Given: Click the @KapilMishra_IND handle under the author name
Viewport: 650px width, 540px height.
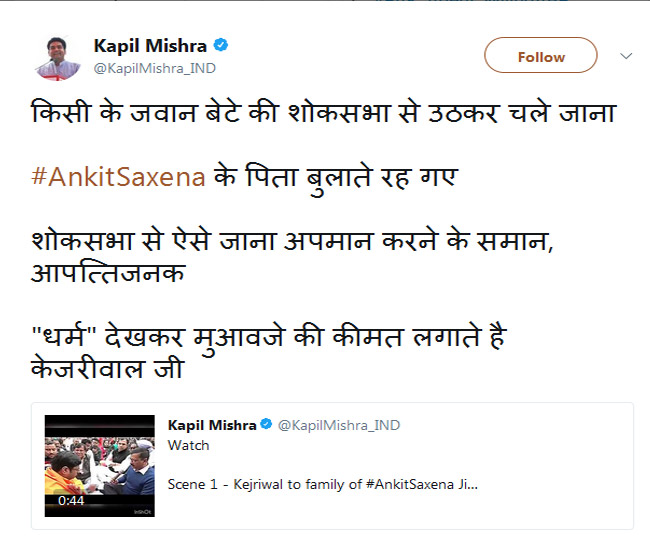Looking at the screenshot, I should pos(154,68).
